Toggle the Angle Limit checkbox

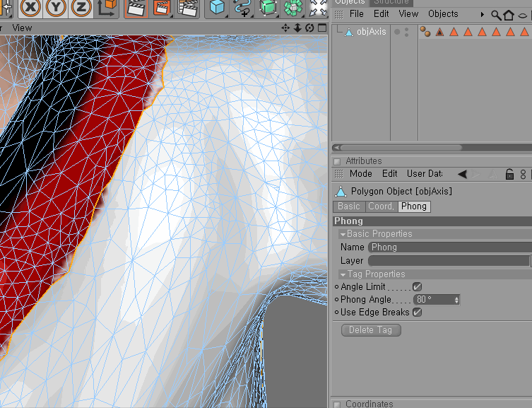click(417, 287)
